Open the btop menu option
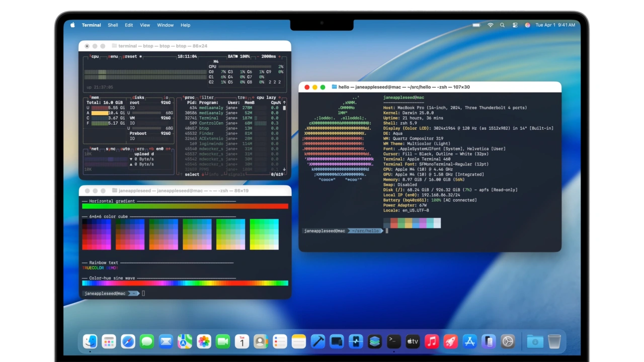Screen dimensions: 644x362 click(113, 56)
